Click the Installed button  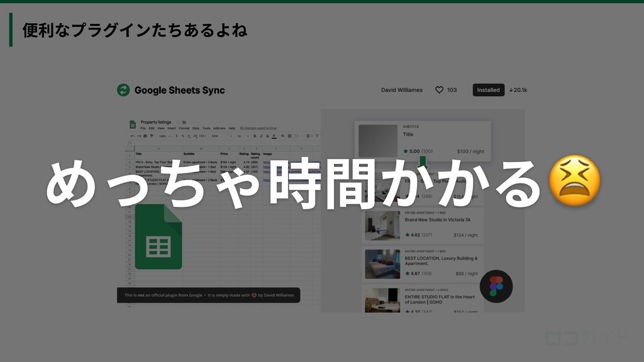tap(488, 90)
